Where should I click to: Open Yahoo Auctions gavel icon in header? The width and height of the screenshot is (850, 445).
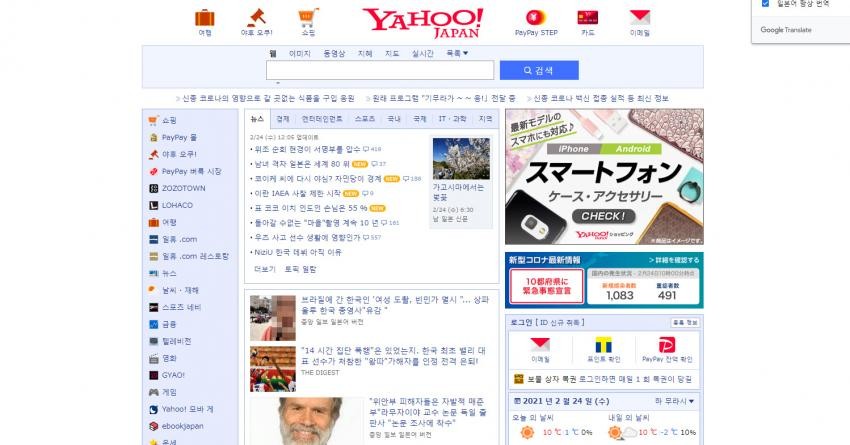coord(256,18)
